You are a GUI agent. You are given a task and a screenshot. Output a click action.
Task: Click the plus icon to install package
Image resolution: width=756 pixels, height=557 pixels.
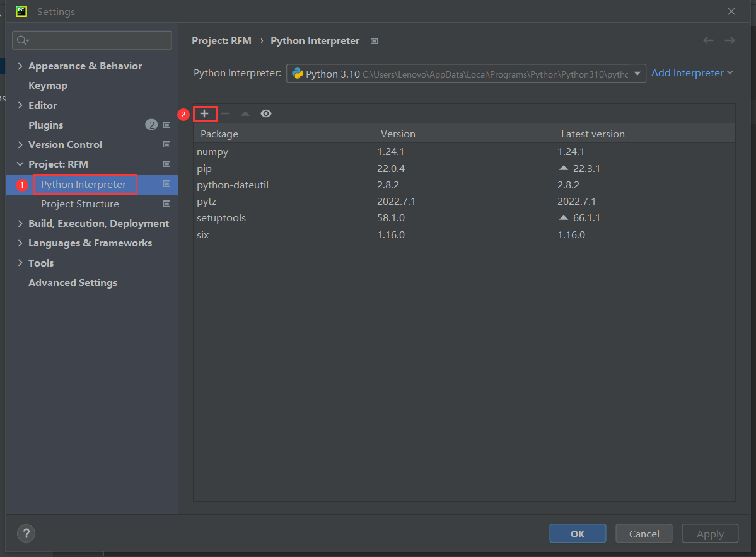204,113
